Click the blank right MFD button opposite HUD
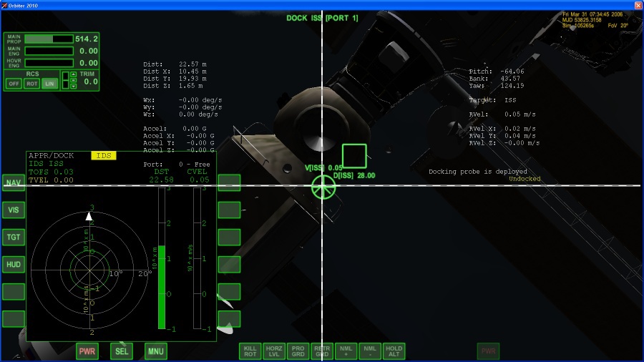The width and height of the screenshot is (644, 362). (229, 264)
